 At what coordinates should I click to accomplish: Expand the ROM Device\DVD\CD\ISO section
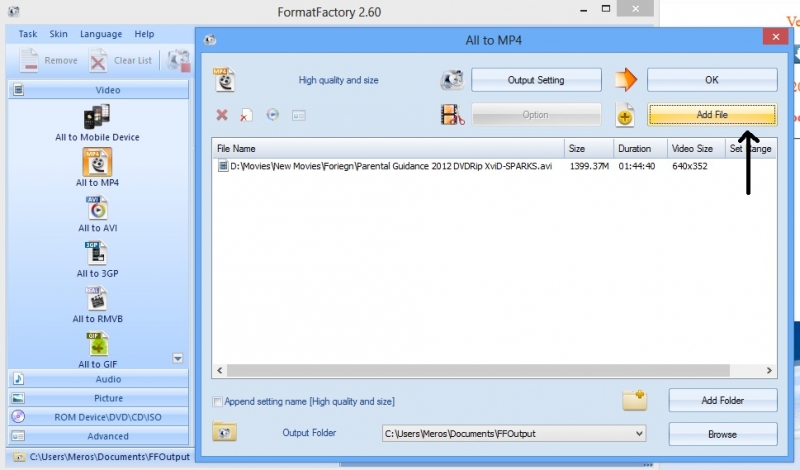pyautogui.click(x=98, y=416)
